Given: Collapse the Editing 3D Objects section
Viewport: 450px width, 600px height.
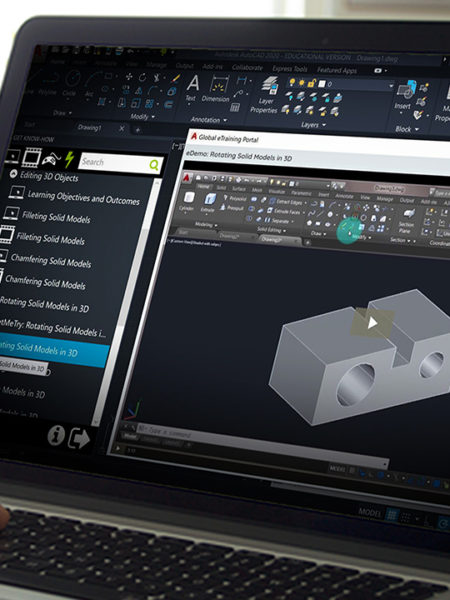Looking at the screenshot, I should tap(13, 174).
